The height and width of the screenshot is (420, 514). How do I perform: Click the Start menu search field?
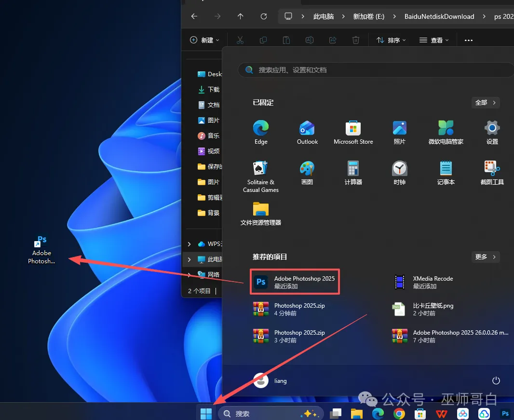click(376, 70)
